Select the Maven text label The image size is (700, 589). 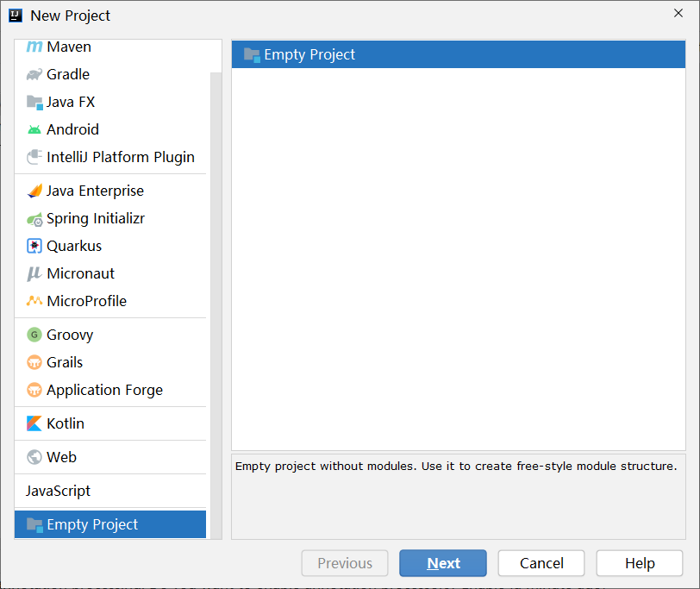69,47
